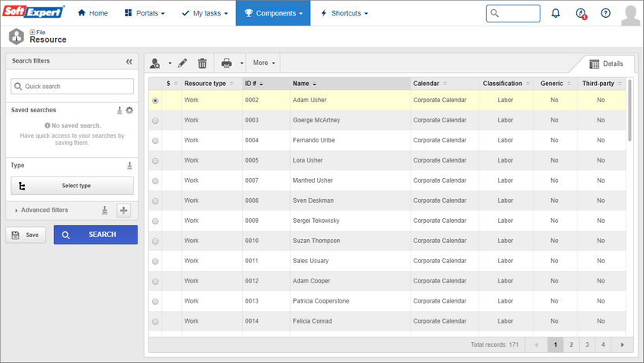
Task: Collapse the Search filters panel
Action: [x=129, y=62]
